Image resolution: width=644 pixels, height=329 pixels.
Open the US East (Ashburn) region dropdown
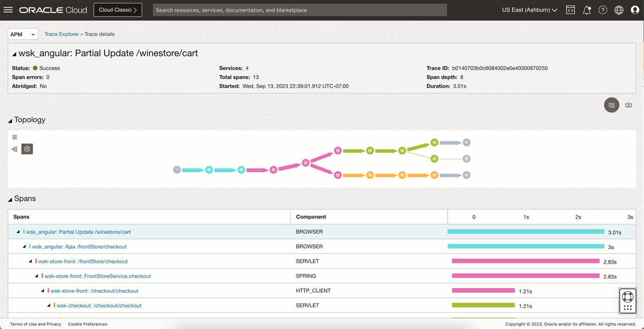(x=529, y=10)
